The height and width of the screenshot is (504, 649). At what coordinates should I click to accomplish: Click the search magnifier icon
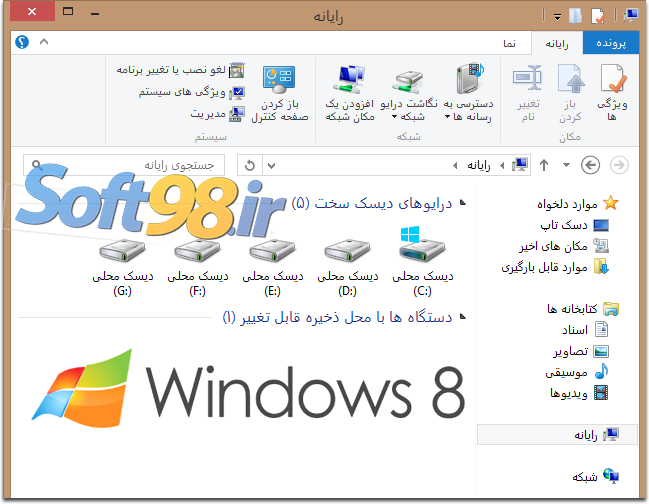point(36,165)
